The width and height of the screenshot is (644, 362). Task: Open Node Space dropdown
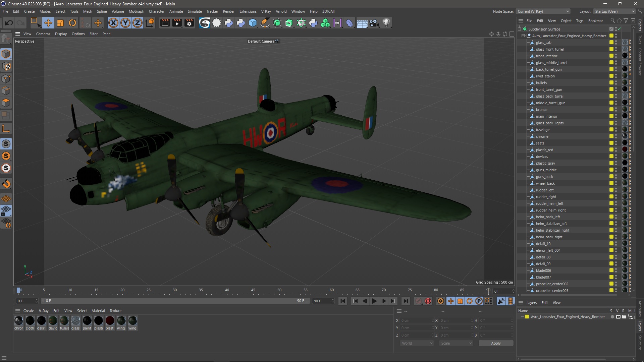tap(543, 11)
